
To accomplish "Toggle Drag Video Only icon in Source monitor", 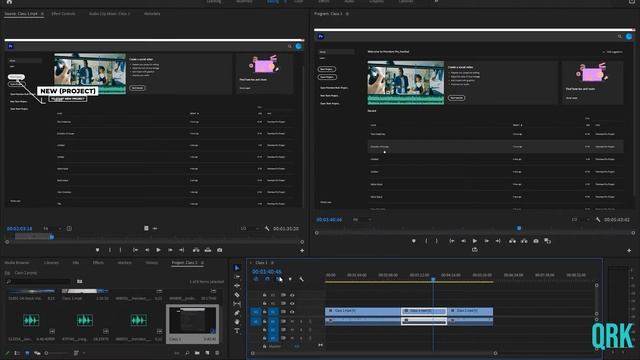I will 146,228.
